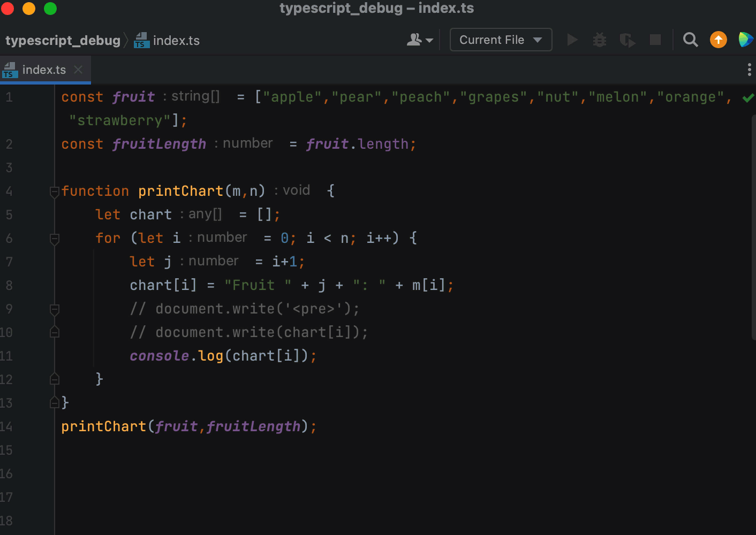The image size is (756, 535).
Task: Click the Stop square button
Action: (655, 40)
